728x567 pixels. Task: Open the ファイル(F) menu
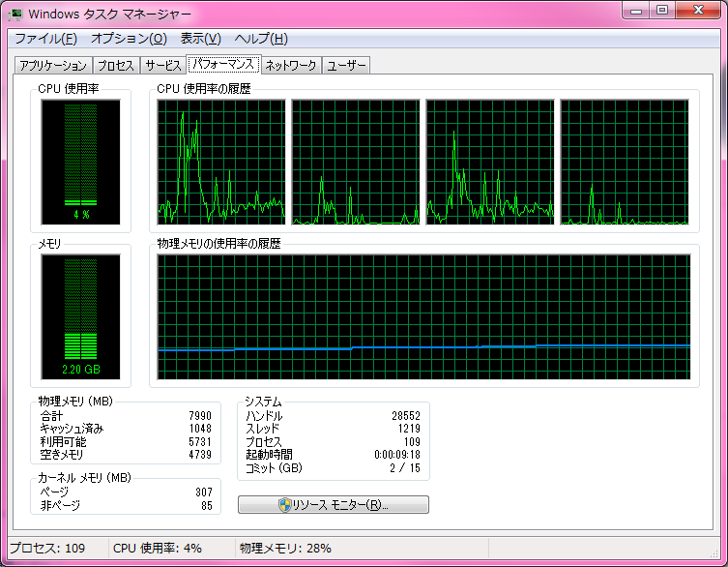pyautogui.click(x=46, y=39)
